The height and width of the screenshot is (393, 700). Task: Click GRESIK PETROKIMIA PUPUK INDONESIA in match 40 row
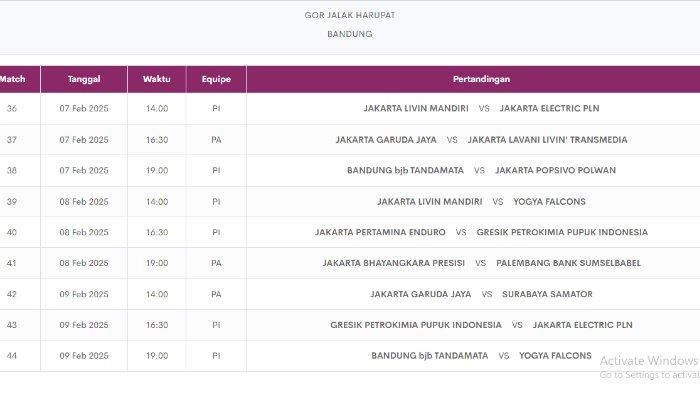click(x=562, y=233)
